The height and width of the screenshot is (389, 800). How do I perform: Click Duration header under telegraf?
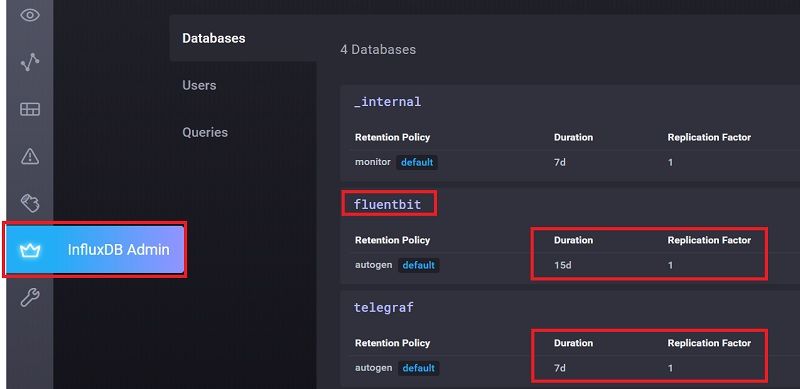coord(573,343)
